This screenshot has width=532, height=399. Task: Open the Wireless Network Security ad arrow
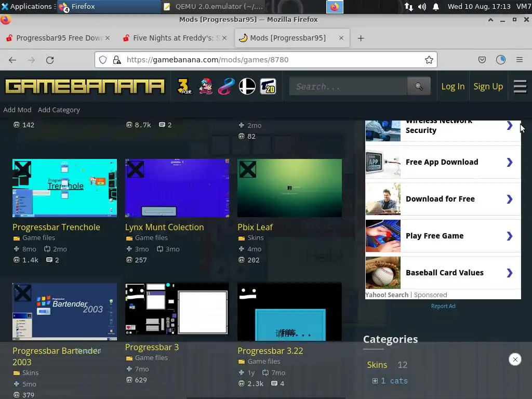click(x=509, y=126)
